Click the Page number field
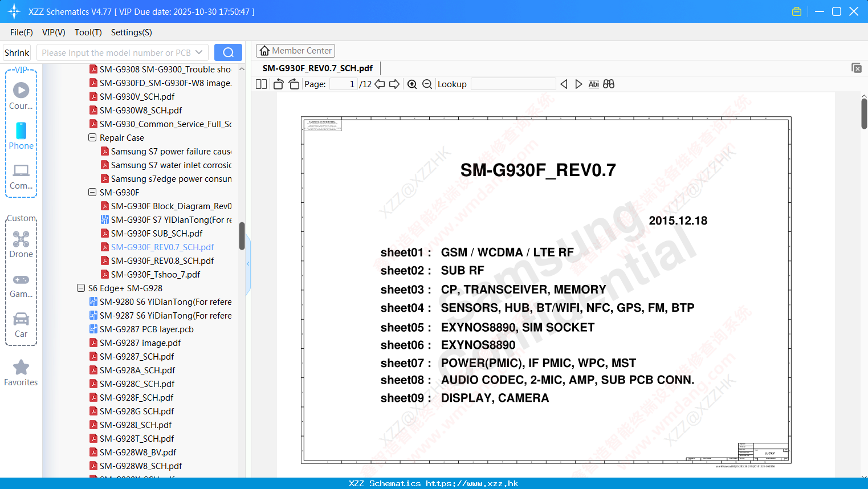The height and width of the screenshot is (489, 868). (344, 84)
